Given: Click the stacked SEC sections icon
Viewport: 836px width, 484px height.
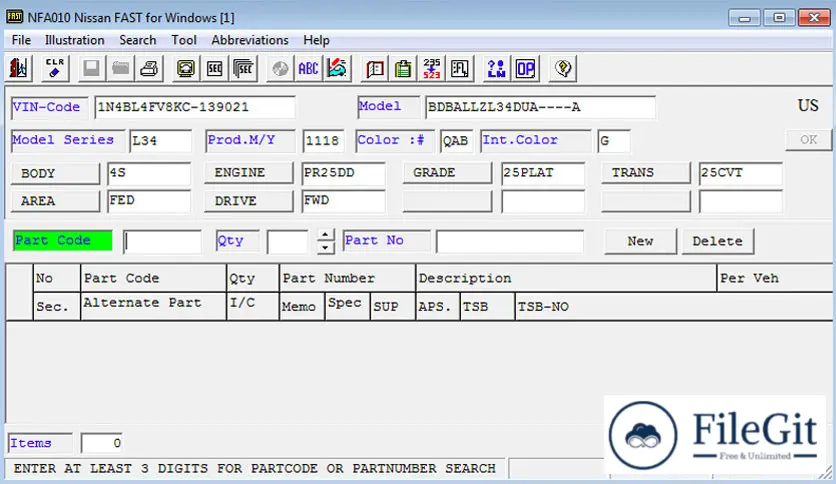Looking at the screenshot, I should (244, 68).
